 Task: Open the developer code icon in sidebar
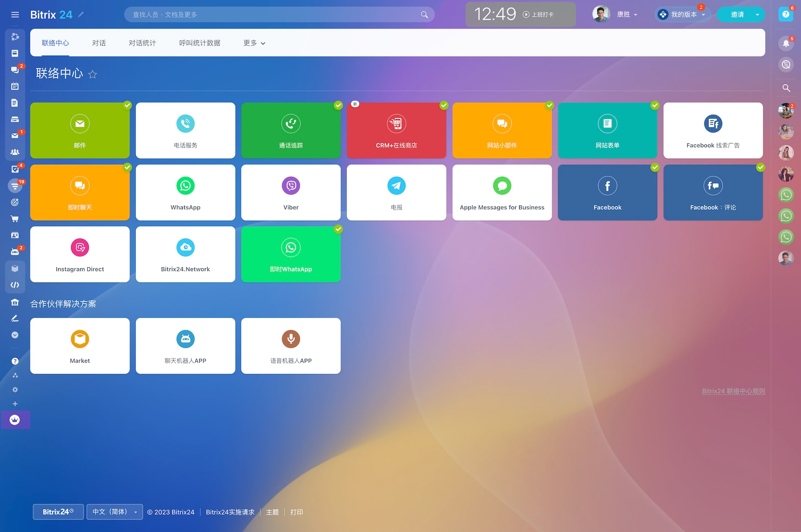[15, 285]
